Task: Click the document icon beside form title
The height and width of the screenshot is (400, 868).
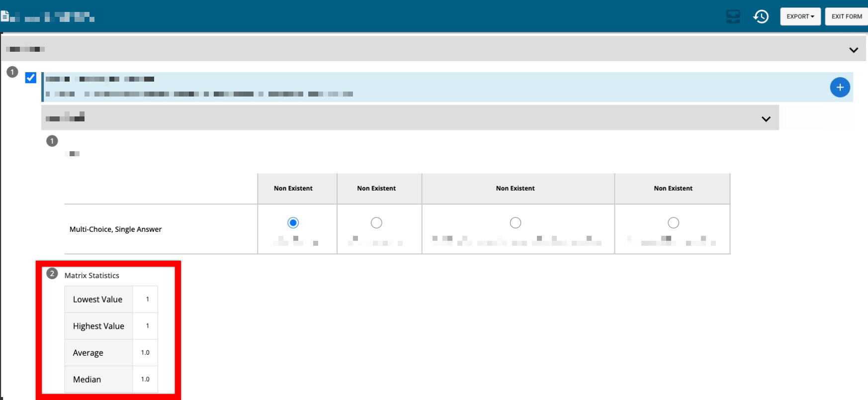Action: pyautogui.click(x=5, y=16)
